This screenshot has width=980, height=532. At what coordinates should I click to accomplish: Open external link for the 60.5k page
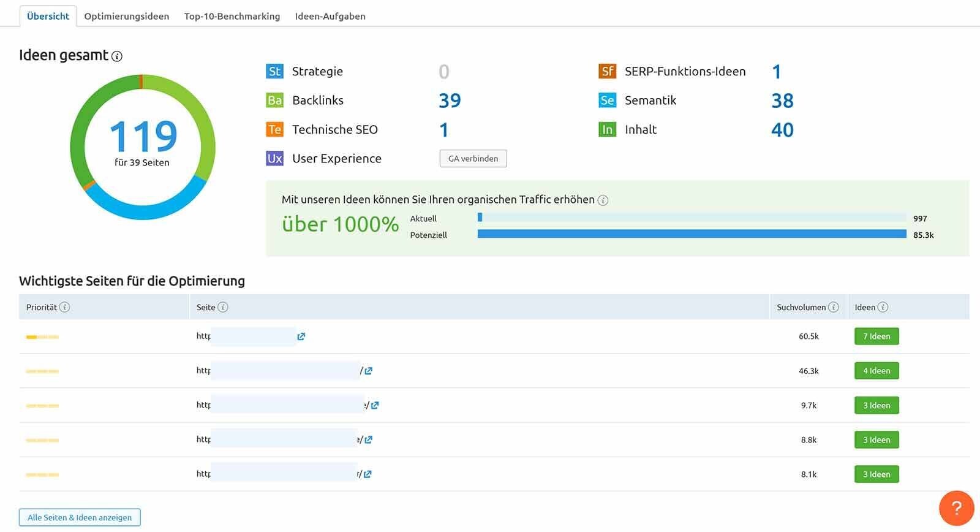coord(301,336)
